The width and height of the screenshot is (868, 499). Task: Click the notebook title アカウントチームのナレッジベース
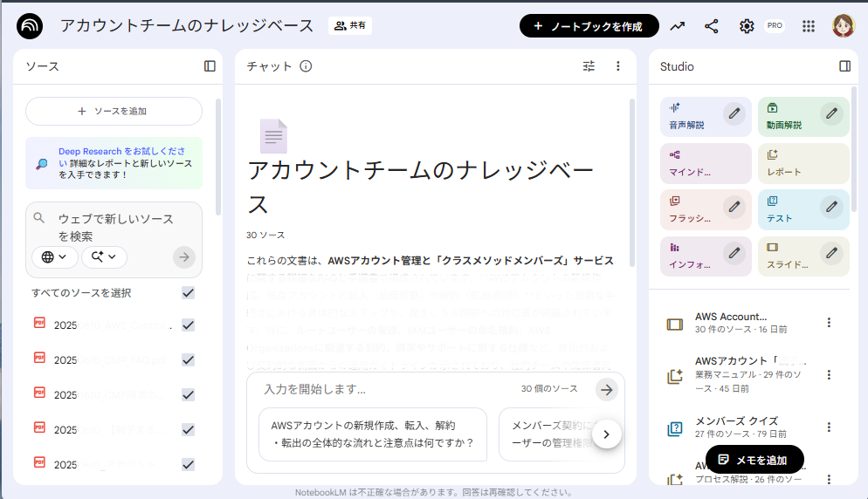click(x=187, y=25)
